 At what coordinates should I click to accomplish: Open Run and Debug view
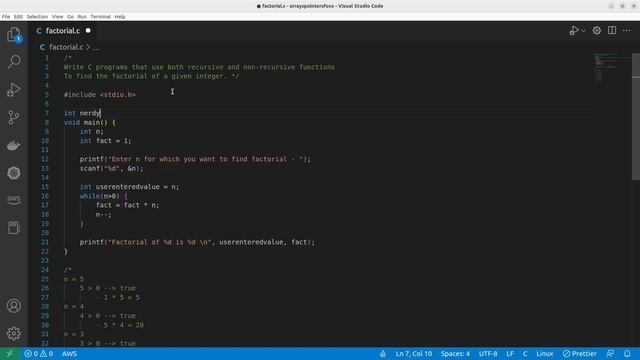tap(14, 90)
